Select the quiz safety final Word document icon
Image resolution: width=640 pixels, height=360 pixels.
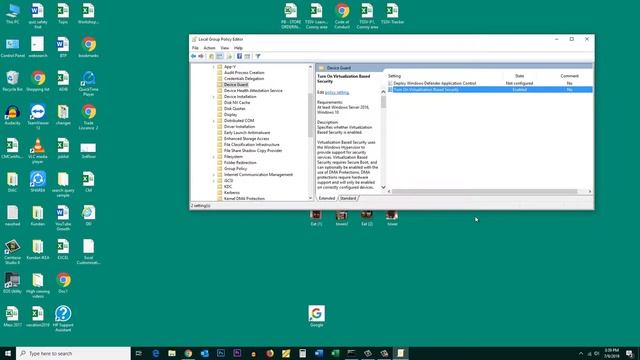(38, 16)
